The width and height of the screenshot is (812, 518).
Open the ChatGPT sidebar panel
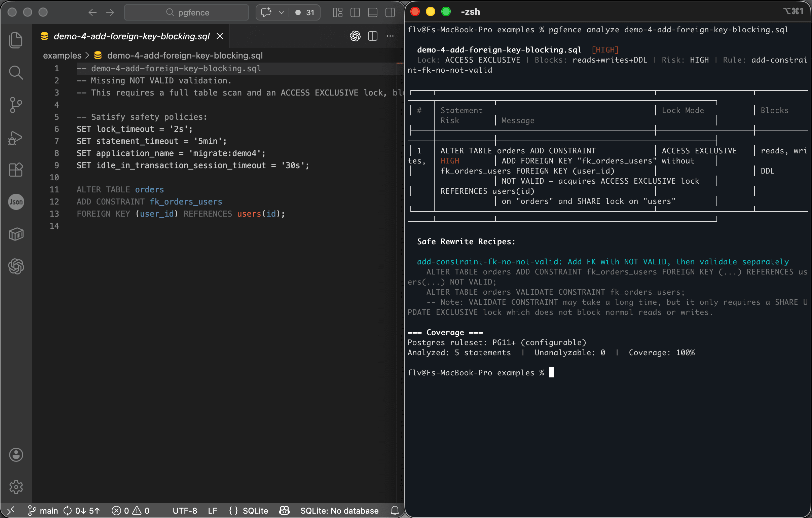click(x=16, y=267)
